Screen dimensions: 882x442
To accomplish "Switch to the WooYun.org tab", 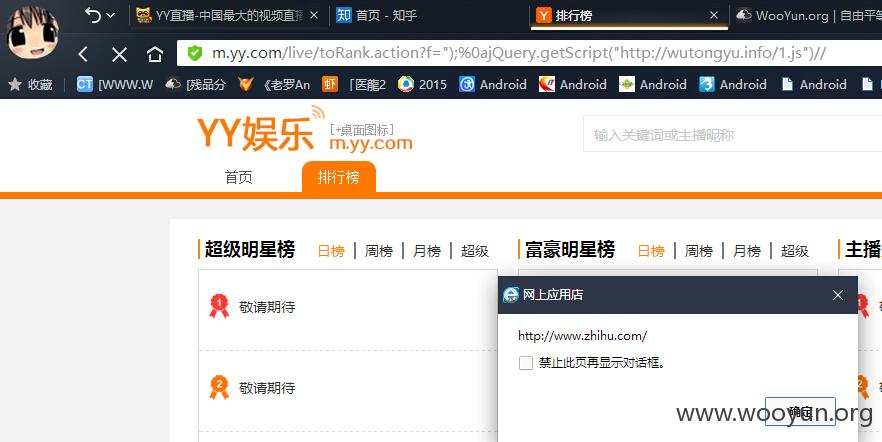I will [x=809, y=15].
